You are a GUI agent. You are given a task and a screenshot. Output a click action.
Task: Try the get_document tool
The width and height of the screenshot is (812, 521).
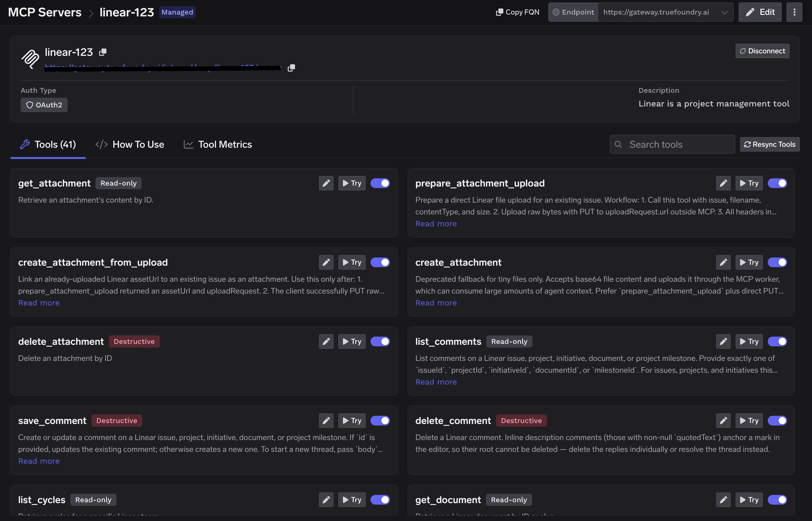point(749,500)
